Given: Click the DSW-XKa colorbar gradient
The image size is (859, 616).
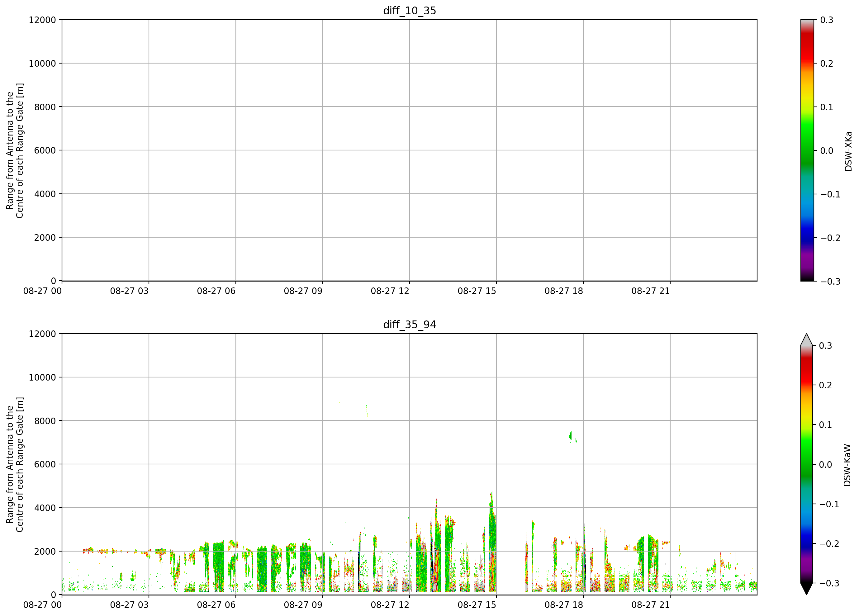Looking at the screenshot, I should coord(807,150).
